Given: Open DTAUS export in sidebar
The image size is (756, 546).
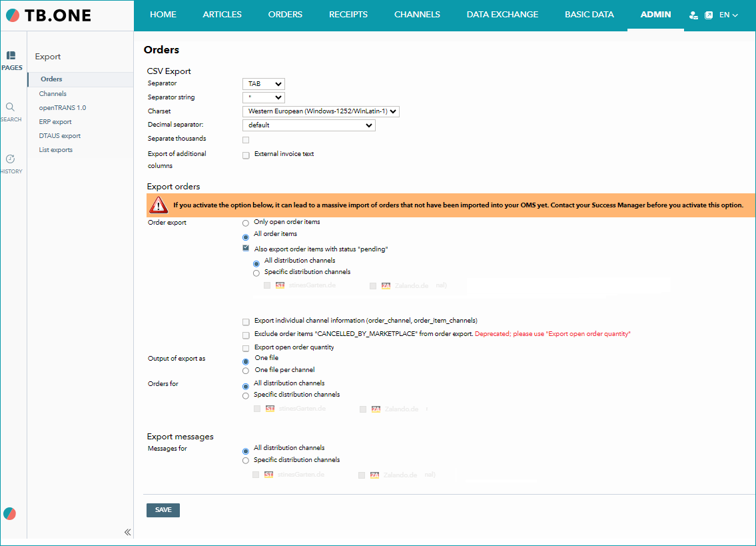Looking at the screenshot, I should click(60, 135).
